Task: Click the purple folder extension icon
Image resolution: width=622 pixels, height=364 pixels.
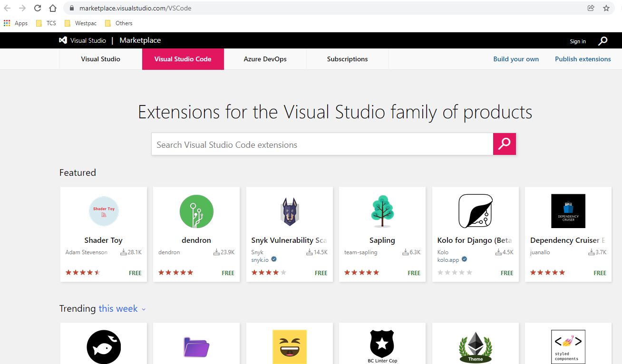Action: 196,347
